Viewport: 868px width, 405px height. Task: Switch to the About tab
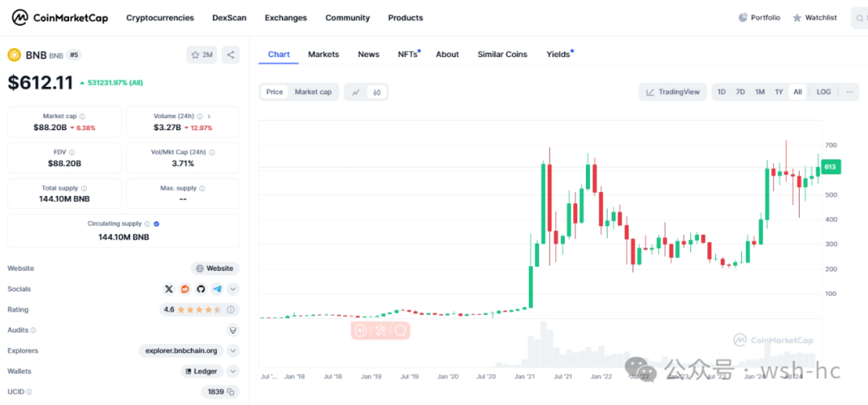click(448, 54)
